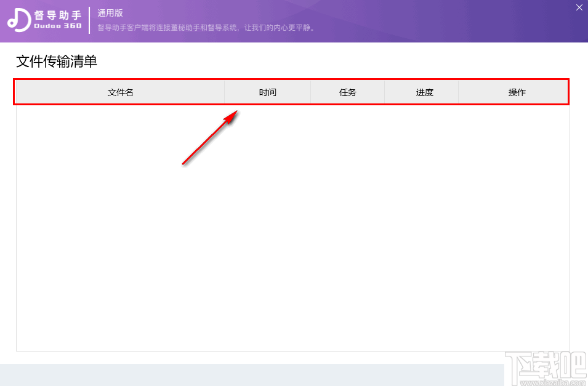The image size is (588, 386).
Task: Close the 督导助手 window with the X button
Action: pos(578,7)
